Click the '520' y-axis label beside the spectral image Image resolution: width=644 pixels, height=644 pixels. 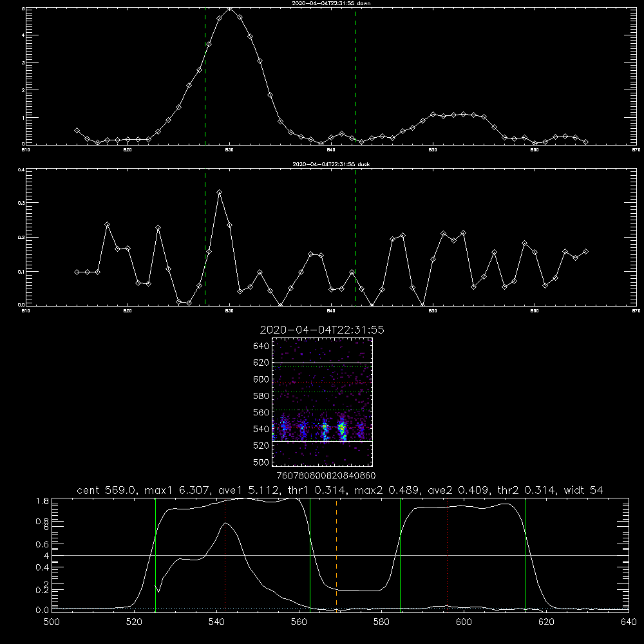261,446
